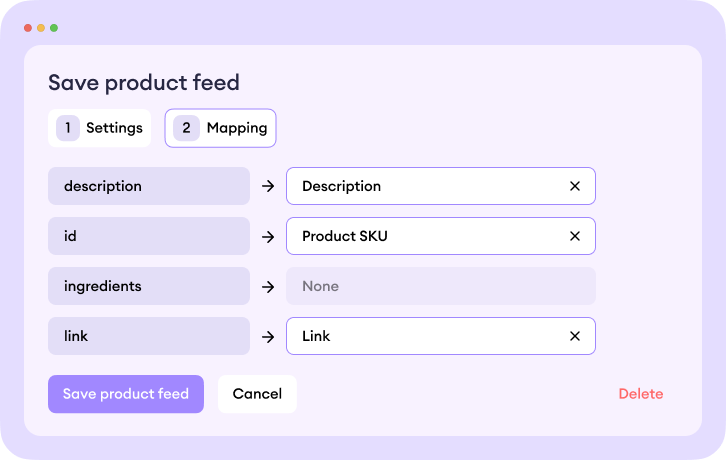Image resolution: width=726 pixels, height=460 pixels.
Task: Remove the Product SKU mapping value
Action: point(575,236)
